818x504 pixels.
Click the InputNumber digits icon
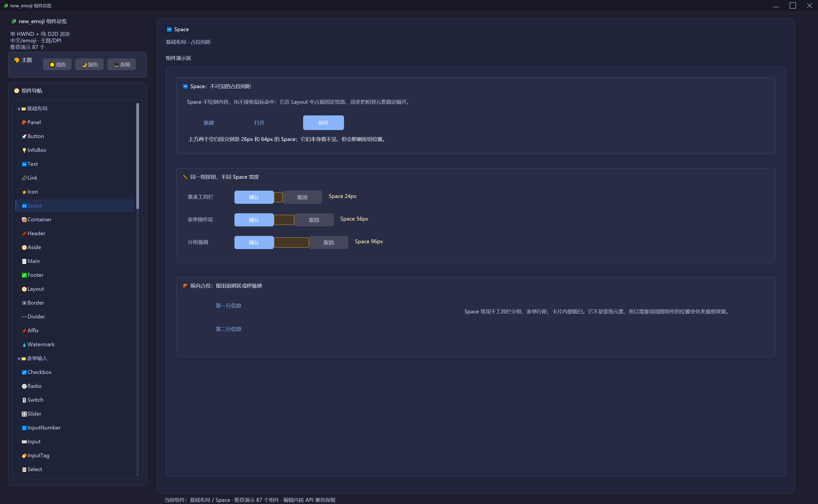[x=24, y=428]
